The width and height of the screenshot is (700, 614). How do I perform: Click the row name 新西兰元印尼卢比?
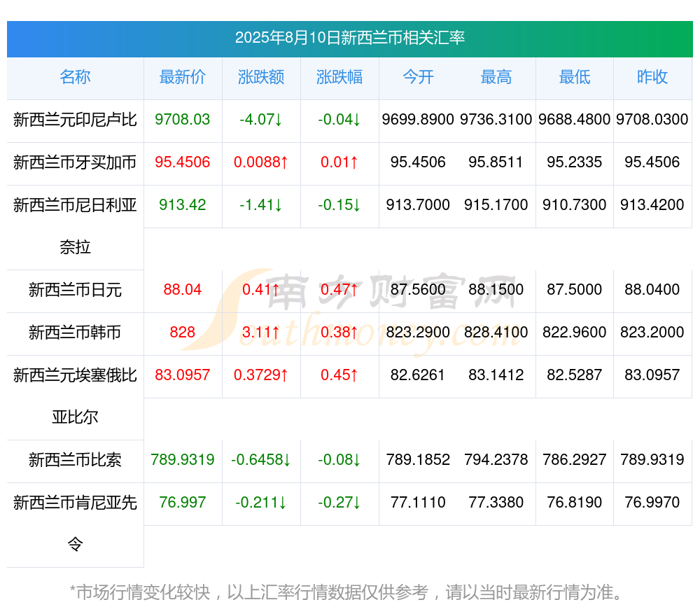coord(75,120)
